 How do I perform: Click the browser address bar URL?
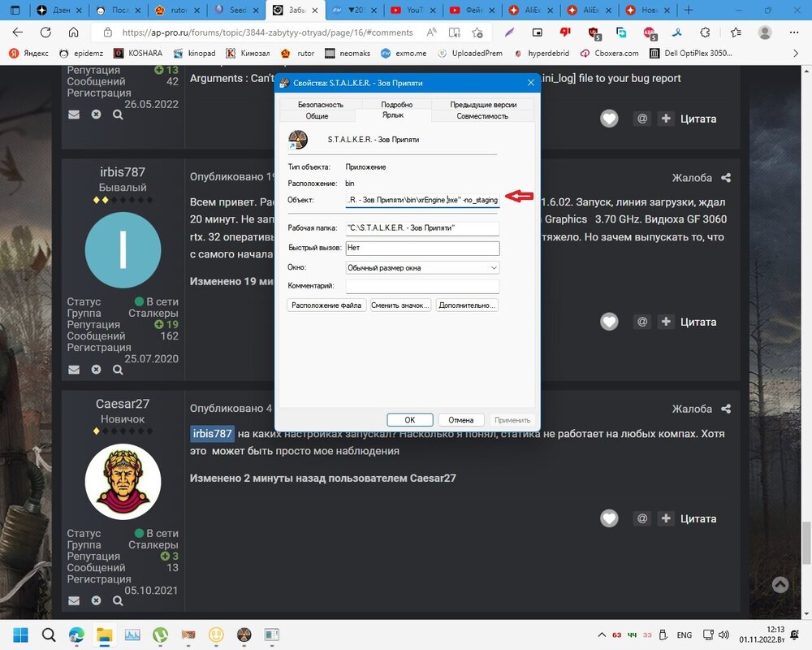pos(267,32)
